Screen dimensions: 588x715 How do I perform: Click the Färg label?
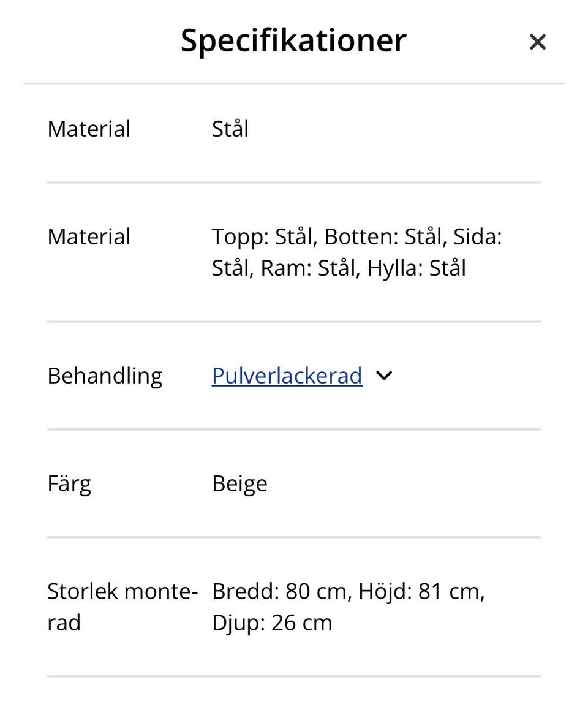pyautogui.click(x=69, y=484)
